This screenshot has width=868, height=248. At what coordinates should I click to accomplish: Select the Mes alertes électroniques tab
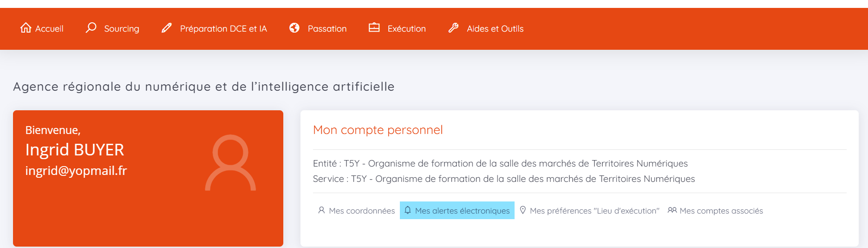pos(462,211)
